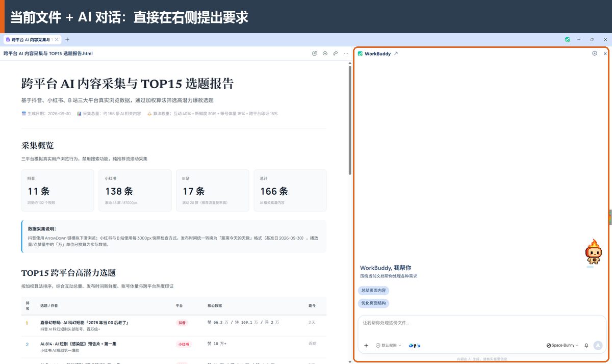
Task: Click the cloud upload icon in document toolbar
Action: (325, 53)
